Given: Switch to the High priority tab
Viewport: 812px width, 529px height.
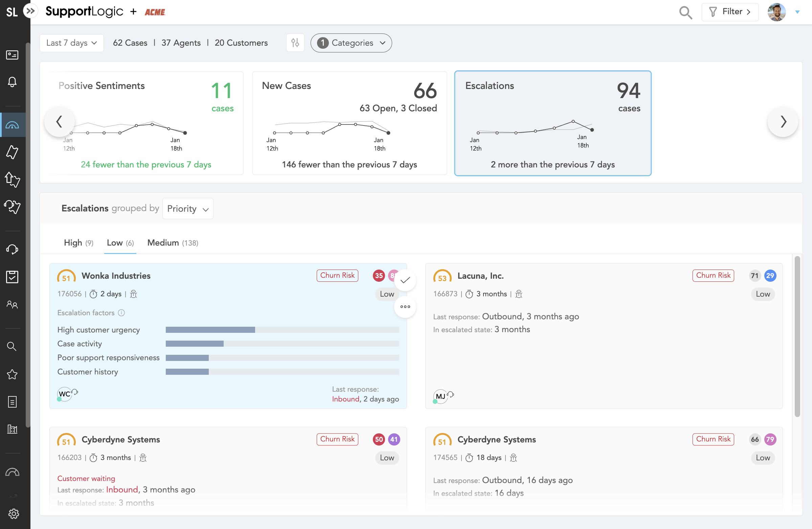Looking at the screenshot, I should pyautogui.click(x=78, y=243).
